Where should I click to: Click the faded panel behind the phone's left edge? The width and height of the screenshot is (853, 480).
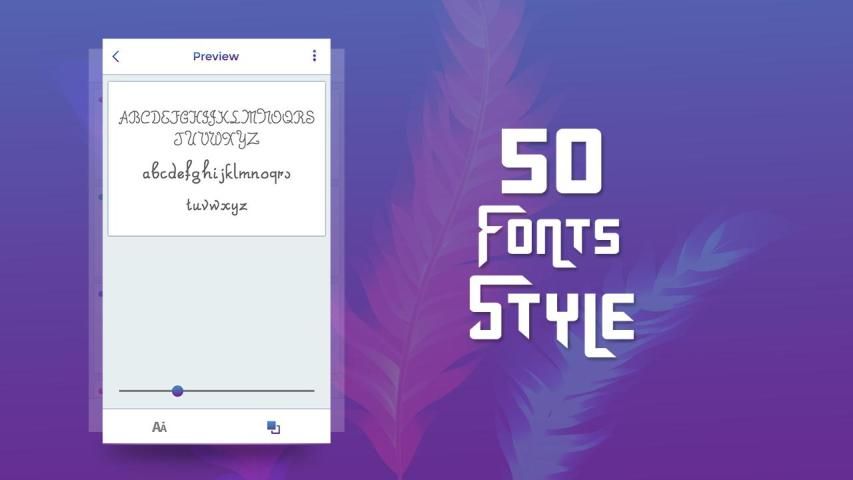click(x=96, y=250)
